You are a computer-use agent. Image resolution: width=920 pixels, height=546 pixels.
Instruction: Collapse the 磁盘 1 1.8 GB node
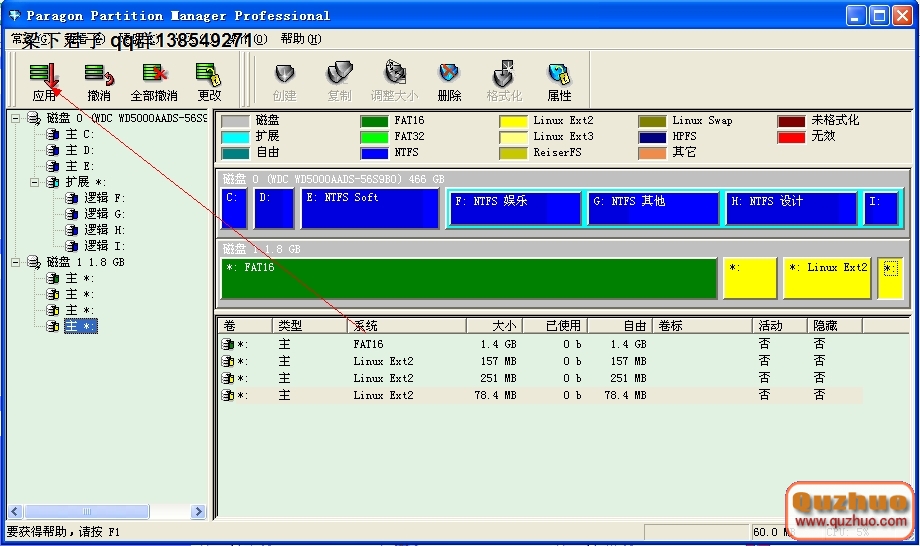coord(16,262)
